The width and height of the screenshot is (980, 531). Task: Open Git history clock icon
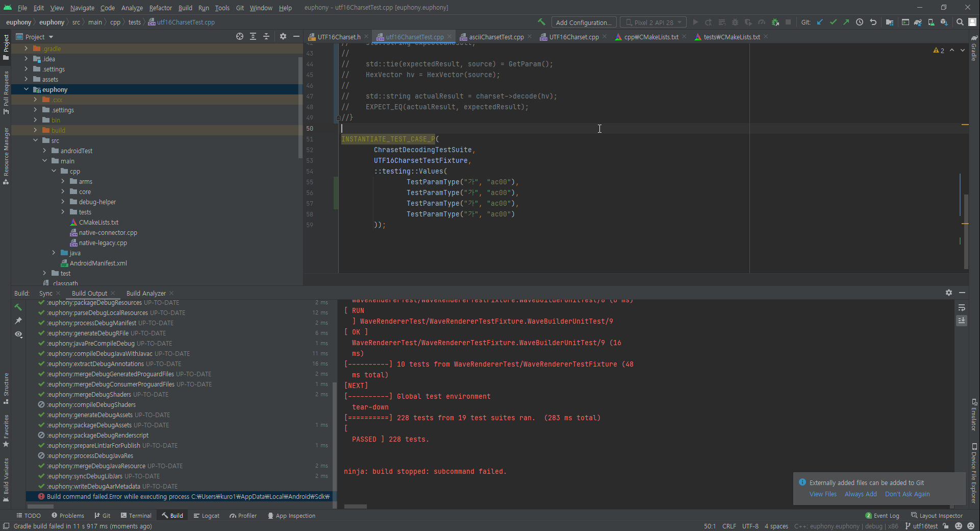tap(860, 22)
